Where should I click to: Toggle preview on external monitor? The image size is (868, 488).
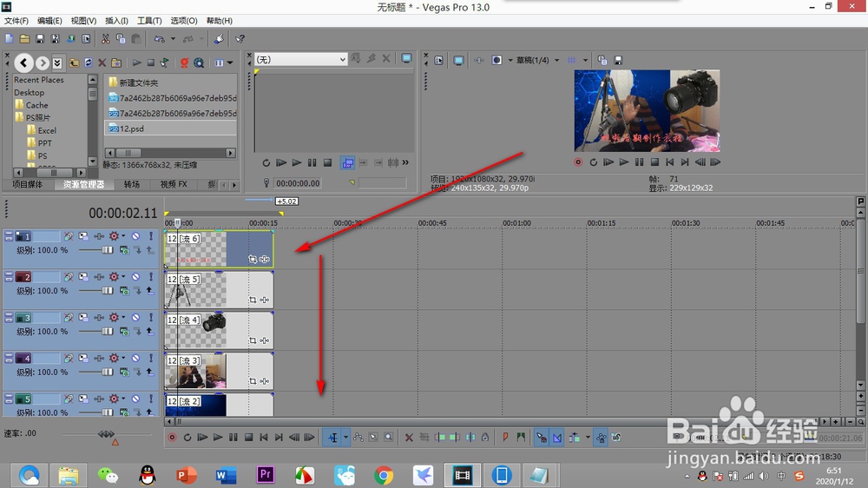click(x=458, y=61)
